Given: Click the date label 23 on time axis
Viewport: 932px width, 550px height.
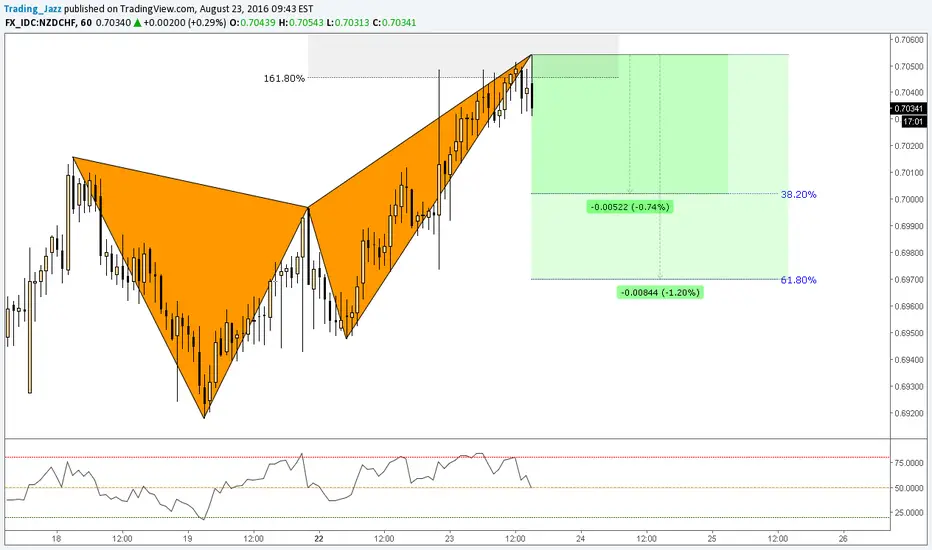Looking at the screenshot, I should click(x=449, y=539).
